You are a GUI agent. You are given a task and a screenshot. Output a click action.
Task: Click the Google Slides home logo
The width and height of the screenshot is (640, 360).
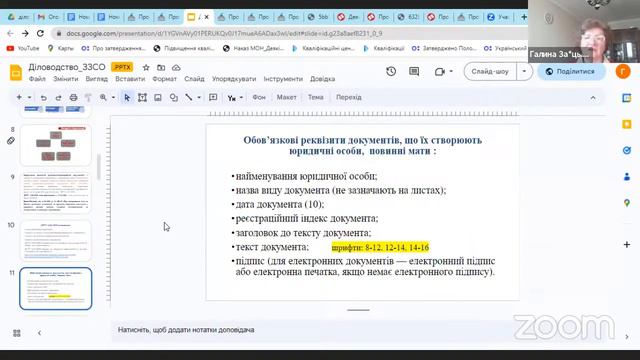pyautogui.click(x=16, y=73)
